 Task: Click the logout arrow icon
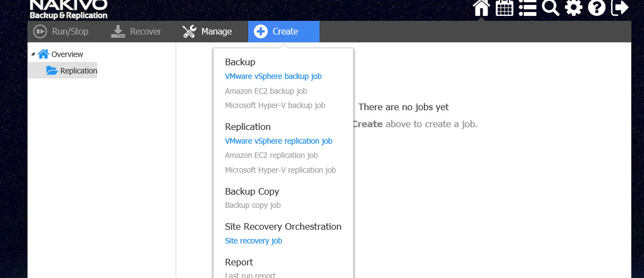coord(619,8)
